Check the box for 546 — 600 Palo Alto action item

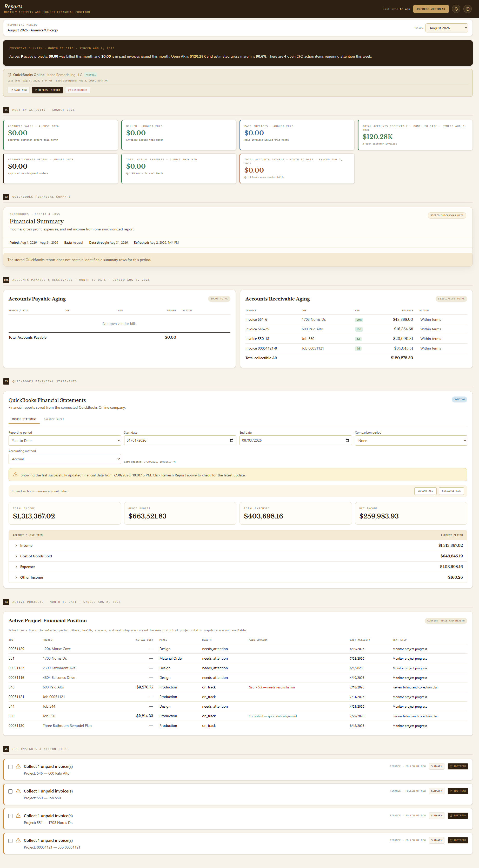(10, 767)
